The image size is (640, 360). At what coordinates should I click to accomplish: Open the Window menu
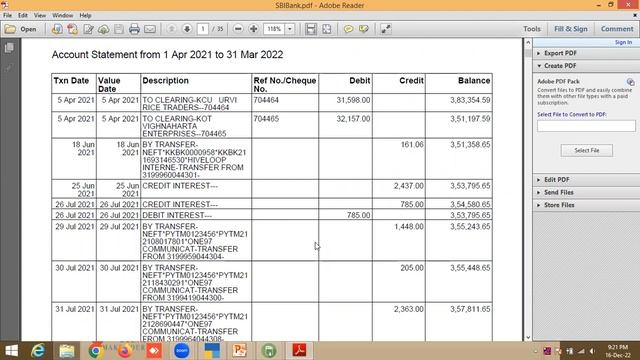click(62, 16)
